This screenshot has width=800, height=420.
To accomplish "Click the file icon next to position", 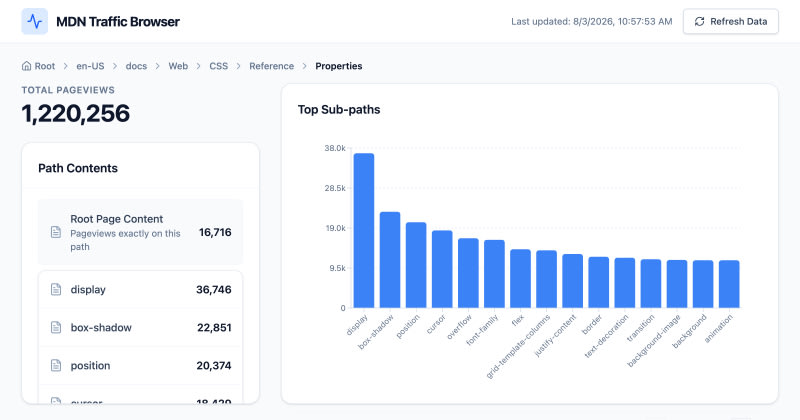I will [x=56, y=365].
